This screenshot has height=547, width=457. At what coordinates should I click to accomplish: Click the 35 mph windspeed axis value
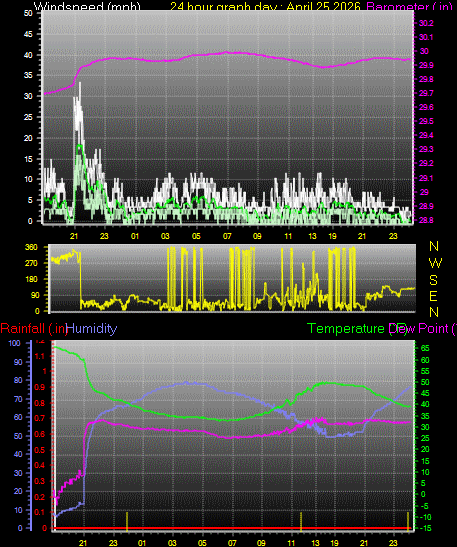28,75
